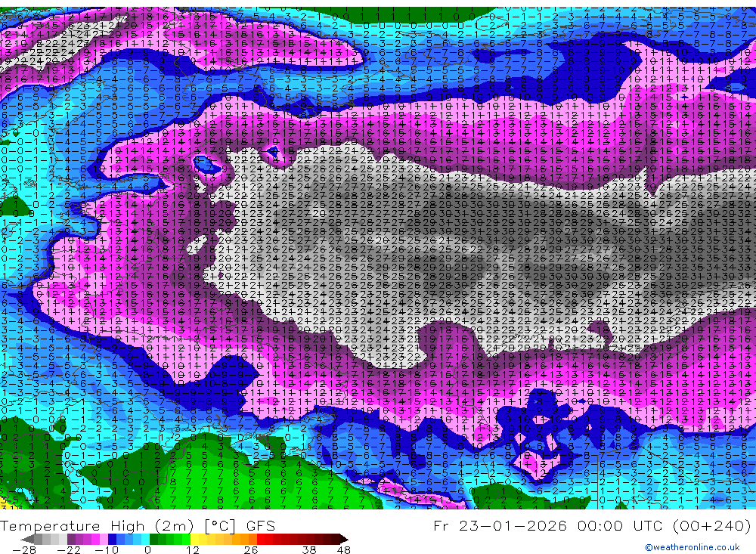This screenshot has width=756, height=554.
Task: Click the bright red segment of the legend bar
Action: tap(261, 539)
